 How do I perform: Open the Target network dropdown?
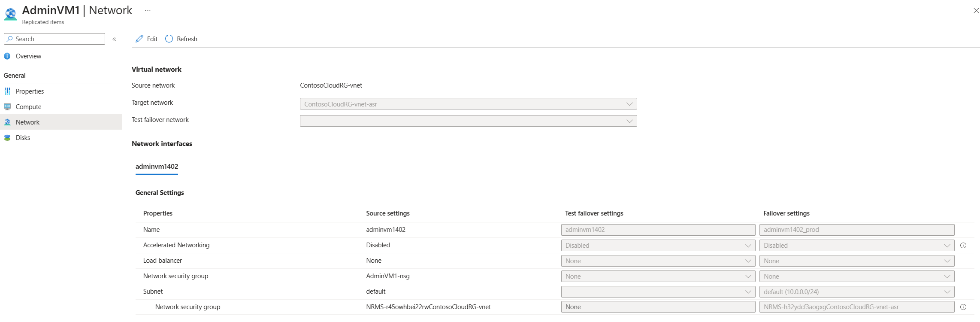pos(468,104)
